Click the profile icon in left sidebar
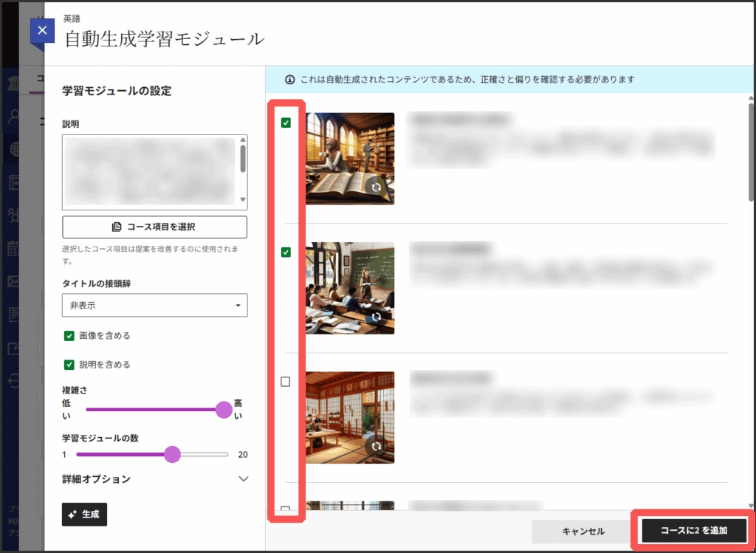Screen dimensions: 756x553 [15, 116]
